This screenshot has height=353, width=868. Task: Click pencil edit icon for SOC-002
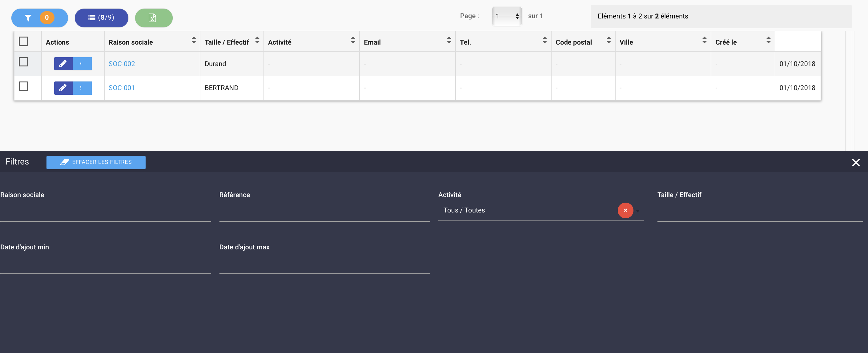(x=63, y=64)
